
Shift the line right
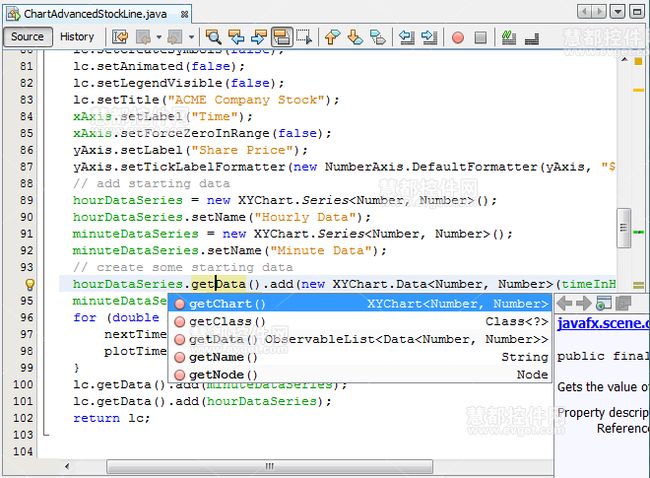429,37
